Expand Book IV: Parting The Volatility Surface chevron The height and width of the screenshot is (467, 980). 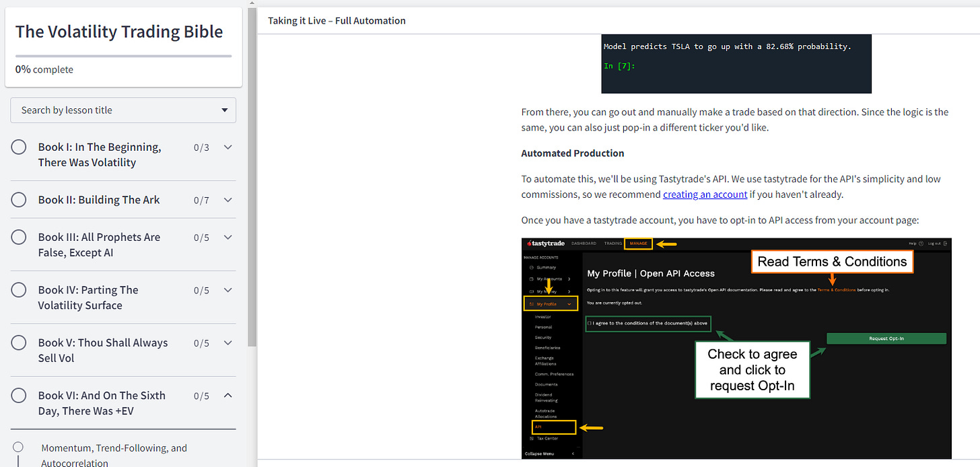[228, 290]
